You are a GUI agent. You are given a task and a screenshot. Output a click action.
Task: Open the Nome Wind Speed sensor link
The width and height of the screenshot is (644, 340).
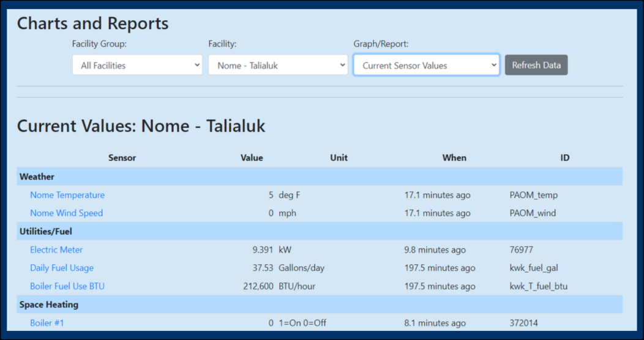(67, 213)
